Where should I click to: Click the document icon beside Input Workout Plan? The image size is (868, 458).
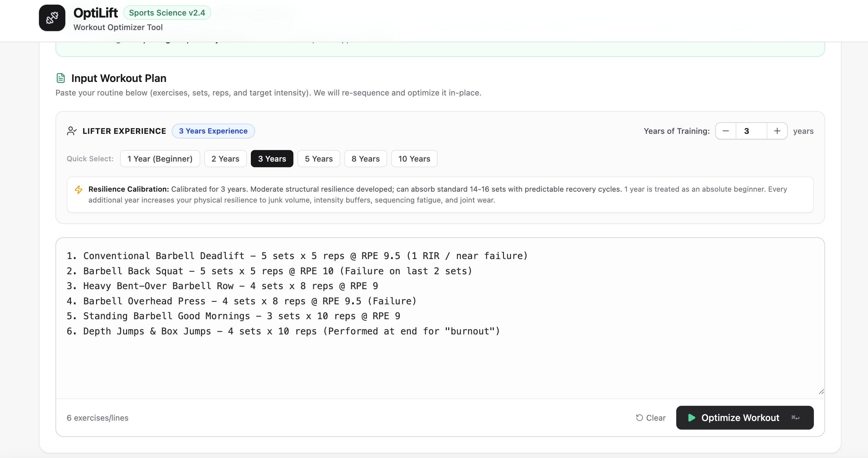pyautogui.click(x=61, y=78)
